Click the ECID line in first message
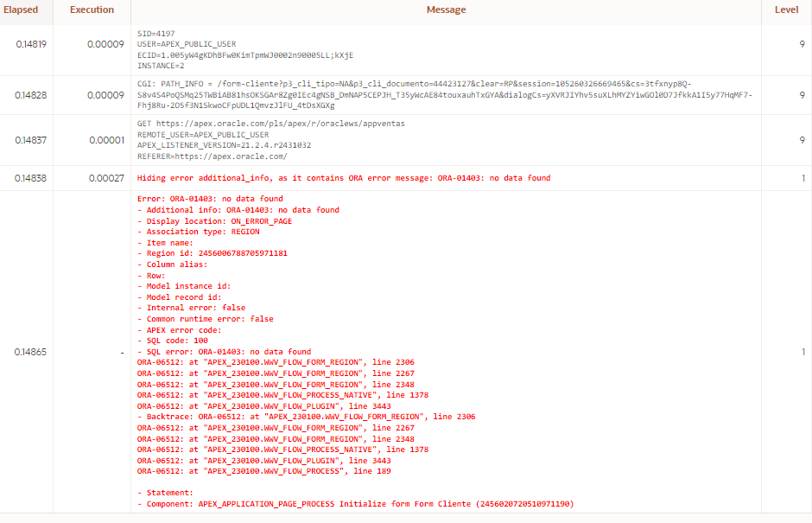This screenshot has height=523, width=812. tap(245, 55)
